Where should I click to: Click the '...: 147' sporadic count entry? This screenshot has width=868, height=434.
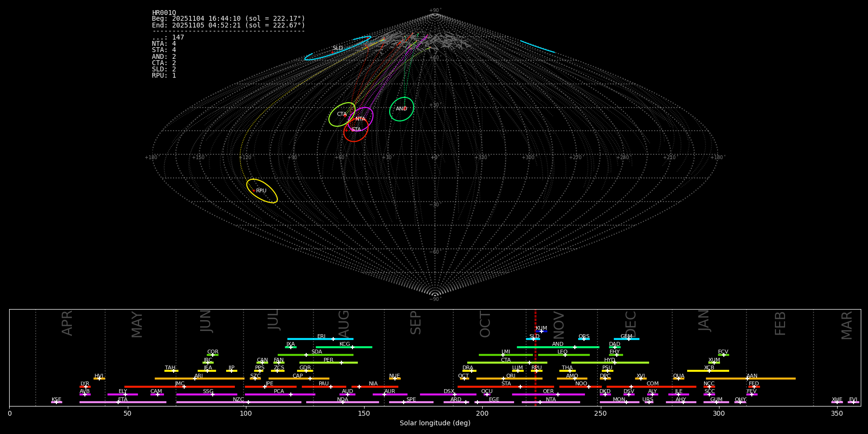tap(168, 38)
